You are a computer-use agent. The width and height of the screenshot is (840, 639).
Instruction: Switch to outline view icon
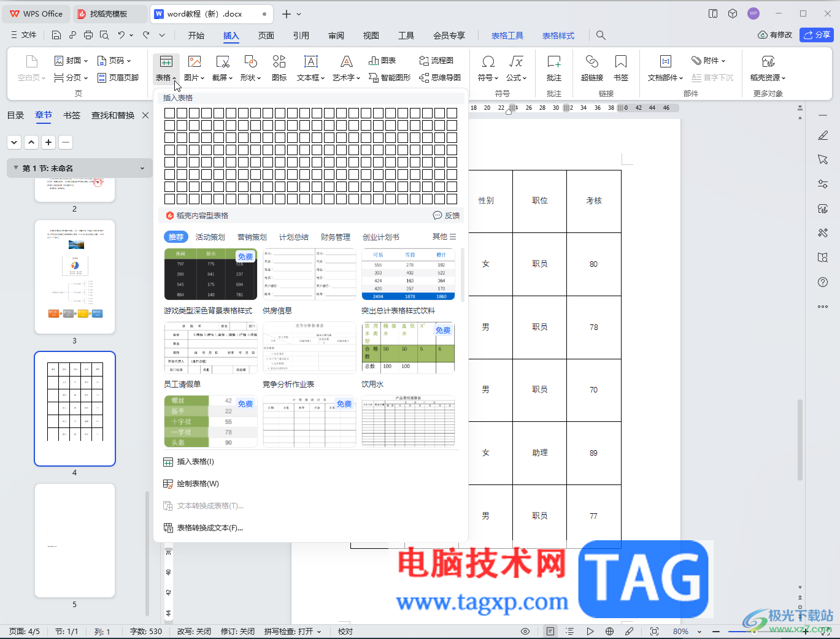click(569, 631)
